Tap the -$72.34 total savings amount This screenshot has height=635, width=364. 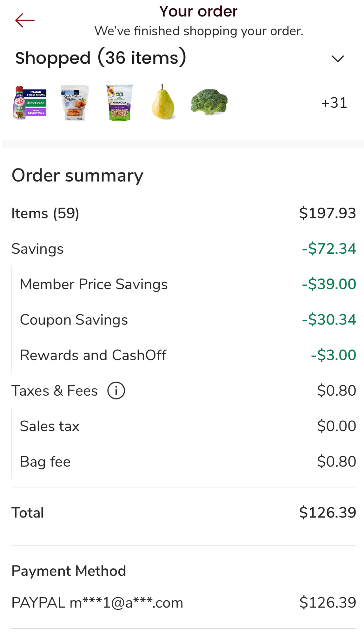(x=329, y=249)
